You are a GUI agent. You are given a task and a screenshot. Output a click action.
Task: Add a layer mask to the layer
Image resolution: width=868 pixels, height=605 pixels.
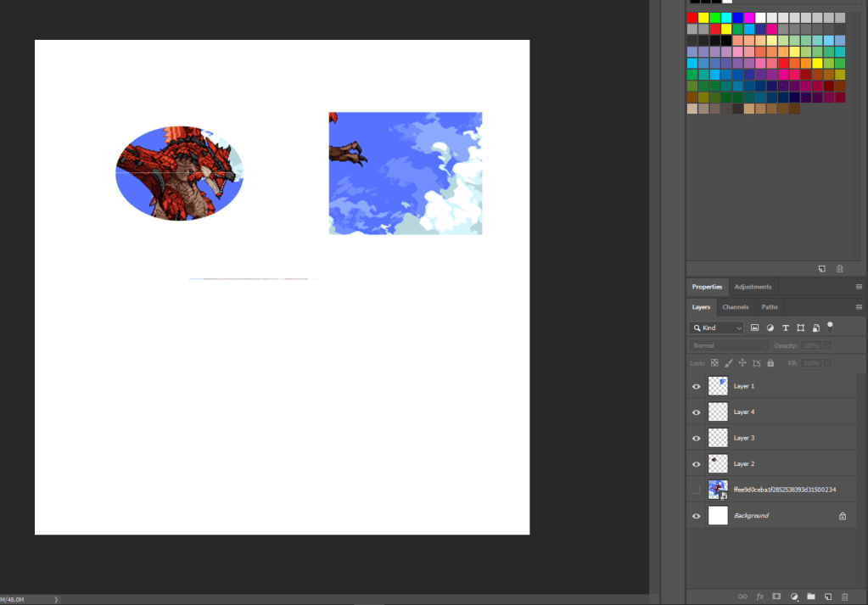coord(776,597)
